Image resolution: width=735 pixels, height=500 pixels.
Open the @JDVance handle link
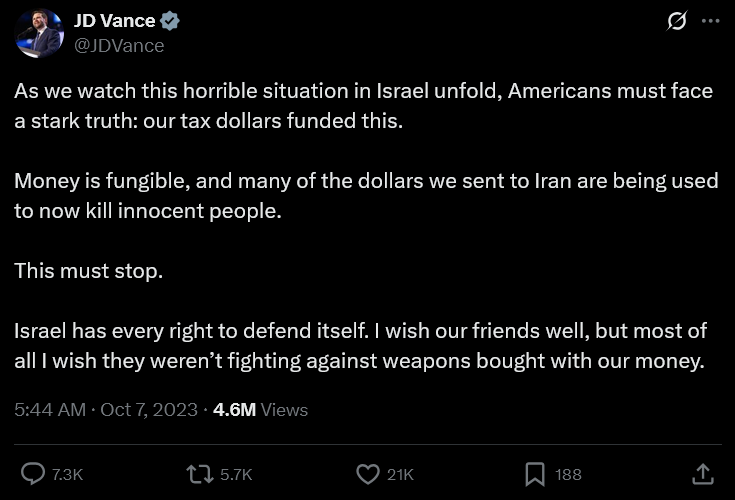click(119, 45)
